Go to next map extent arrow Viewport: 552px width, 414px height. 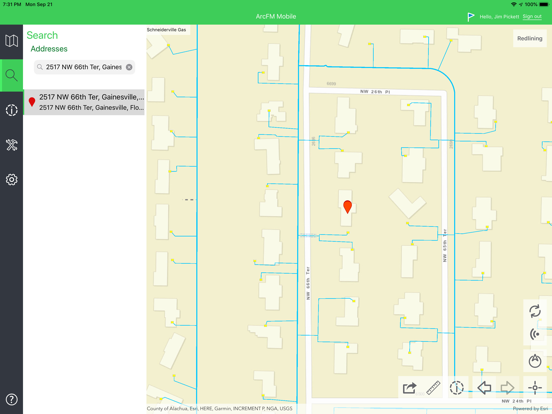point(507,388)
